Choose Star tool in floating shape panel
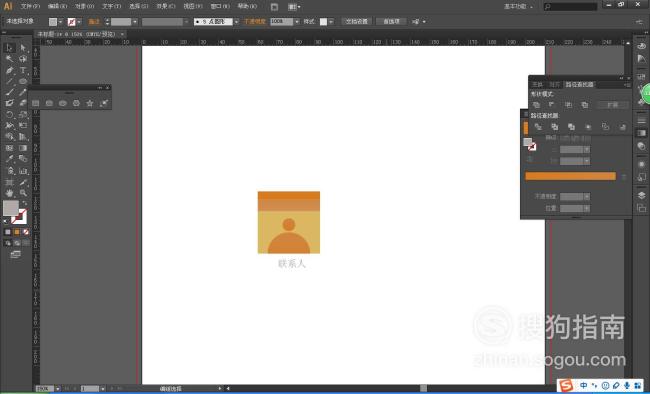This screenshot has width=650, height=394. coord(90,103)
